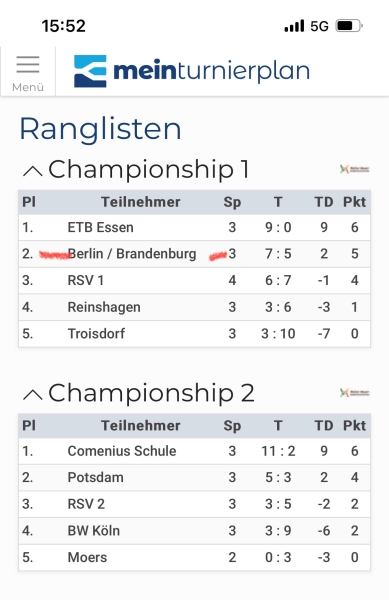389x600 pixels.
Task: Tap the Championship 2 section heading
Action: 151,393
